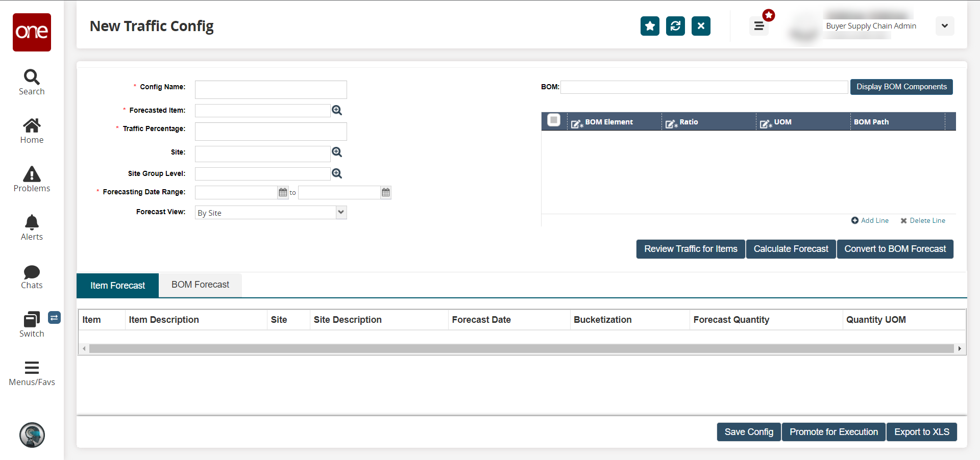
Task: Click the Forecast Date column header
Action: tap(509, 320)
